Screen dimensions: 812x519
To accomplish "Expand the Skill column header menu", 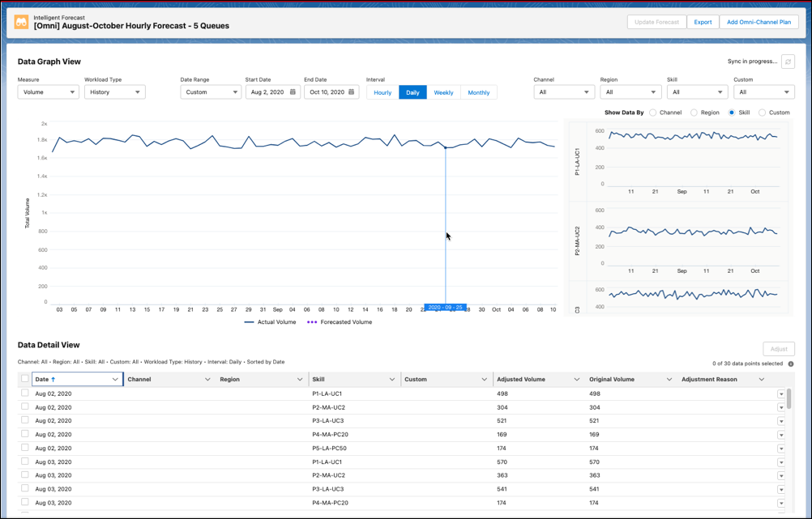I will click(392, 379).
